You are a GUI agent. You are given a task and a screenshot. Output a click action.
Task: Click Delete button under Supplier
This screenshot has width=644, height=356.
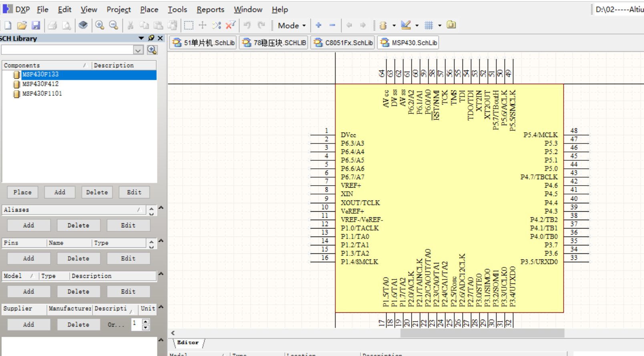coord(78,325)
